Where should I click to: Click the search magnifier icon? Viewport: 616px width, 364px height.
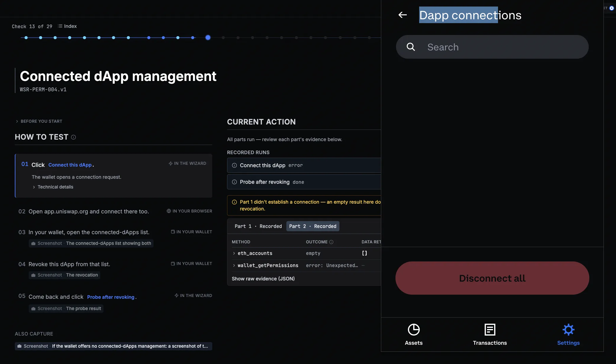click(x=411, y=47)
